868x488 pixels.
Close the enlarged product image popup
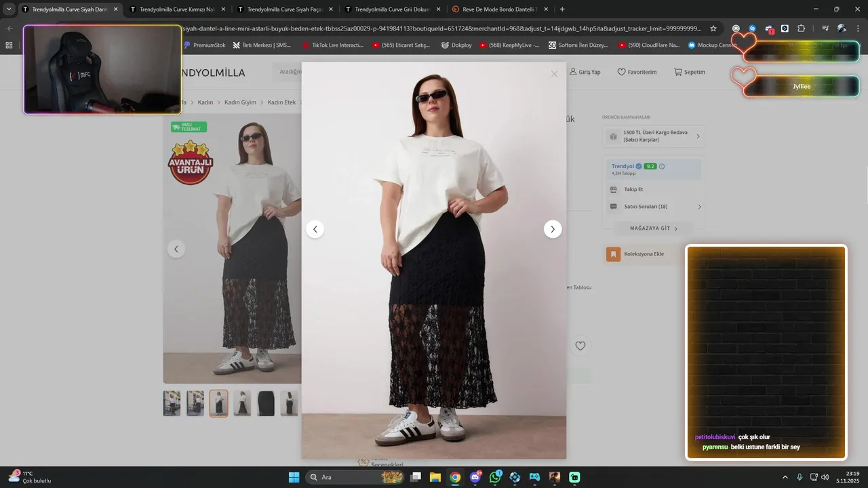click(554, 74)
